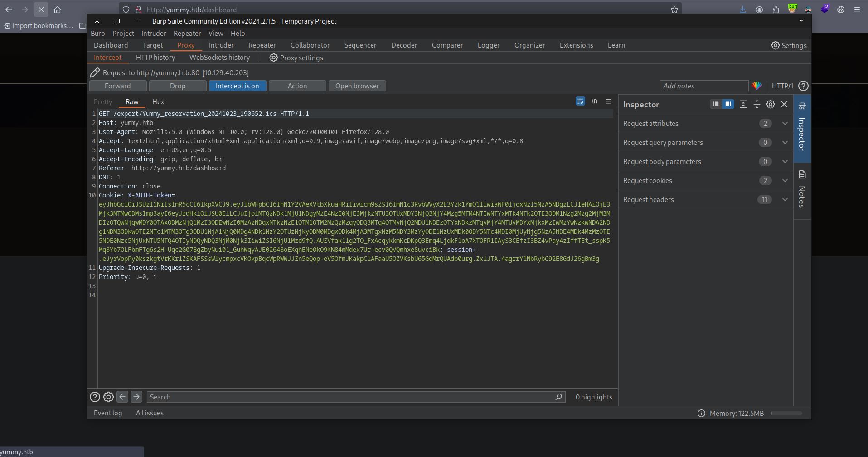Click the search settings gear at bottom
Viewport: 868px width, 457px height.
(108, 397)
